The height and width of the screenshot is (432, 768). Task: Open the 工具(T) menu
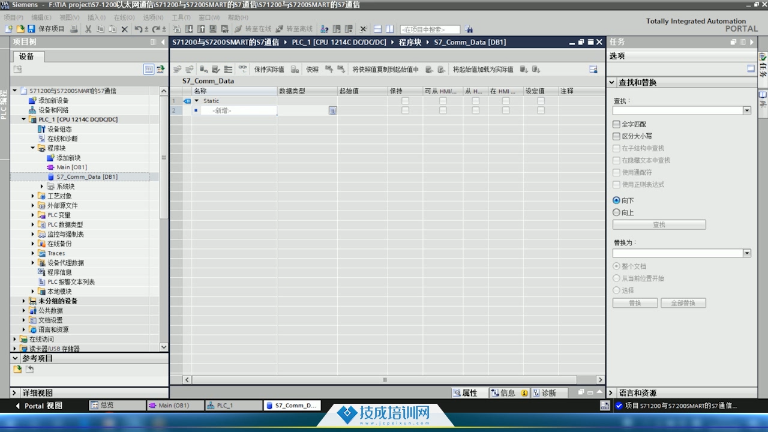(181, 18)
